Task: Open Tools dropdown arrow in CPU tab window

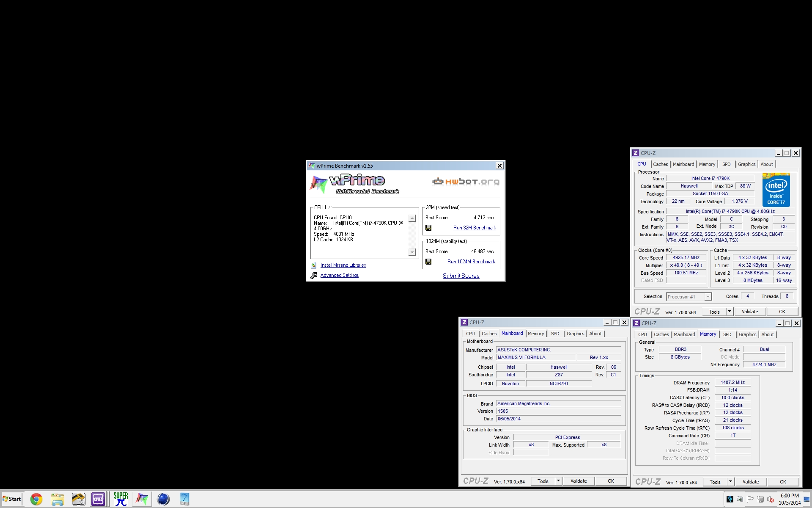Action: [730, 312]
